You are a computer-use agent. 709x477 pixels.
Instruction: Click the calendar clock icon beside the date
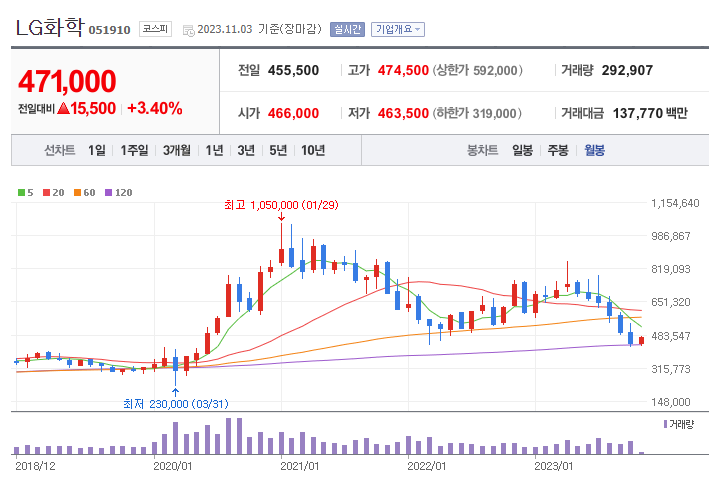click(189, 30)
